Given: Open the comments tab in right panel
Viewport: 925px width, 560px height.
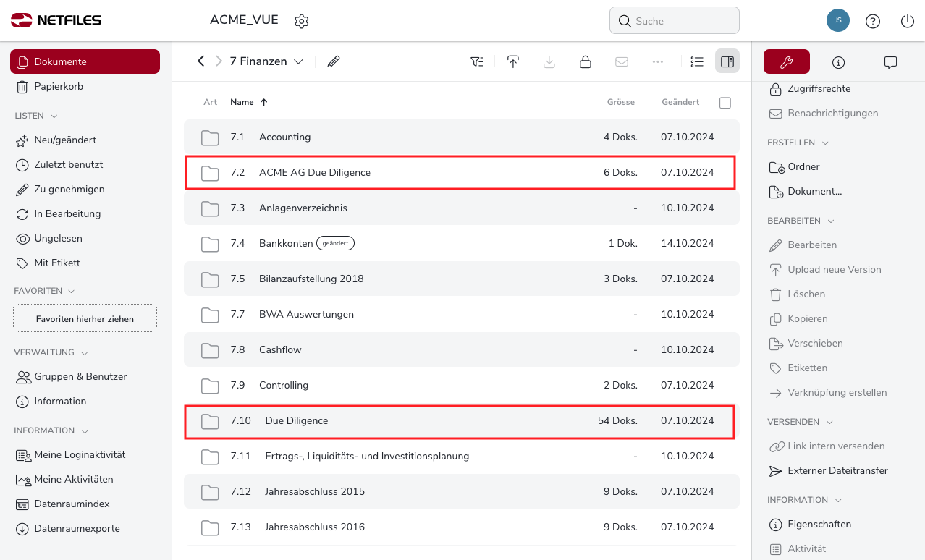Looking at the screenshot, I should click(x=890, y=62).
